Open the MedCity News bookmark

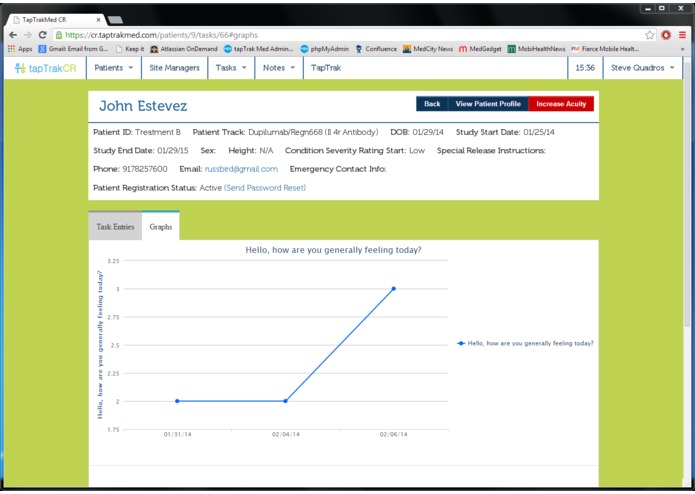click(428, 49)
